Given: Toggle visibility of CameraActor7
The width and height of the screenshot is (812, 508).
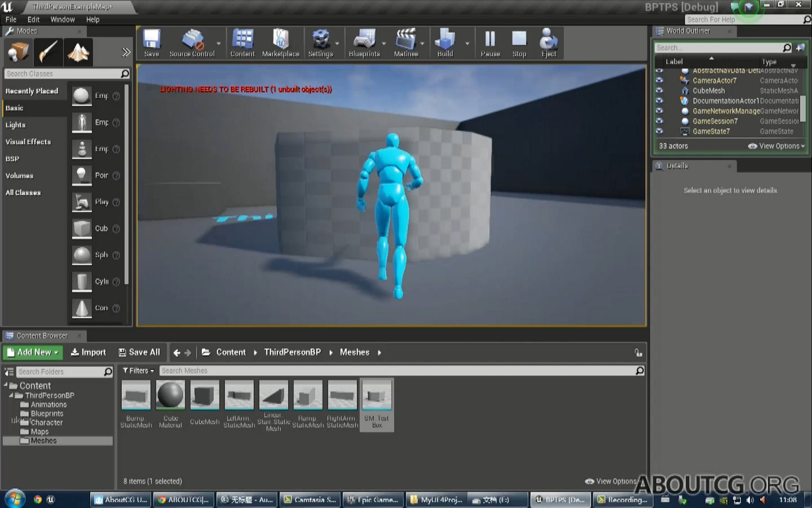Looking at the screenshot, I should coord(659,80).
